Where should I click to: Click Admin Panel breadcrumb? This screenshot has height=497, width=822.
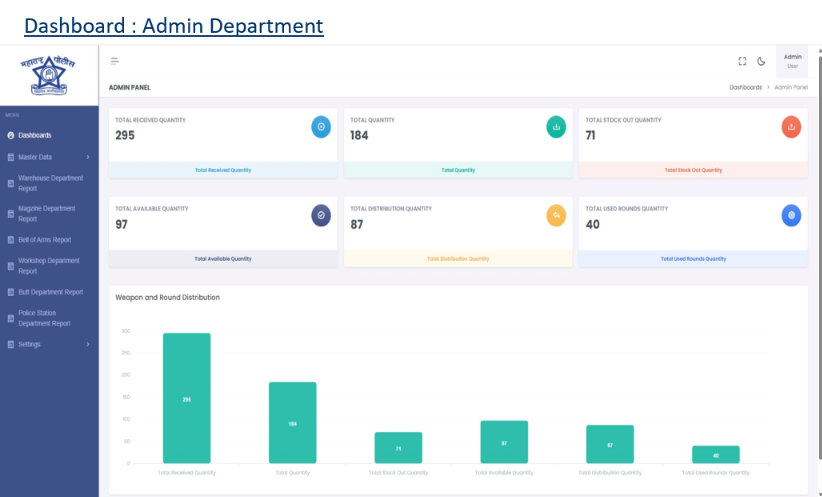(791, 88)
